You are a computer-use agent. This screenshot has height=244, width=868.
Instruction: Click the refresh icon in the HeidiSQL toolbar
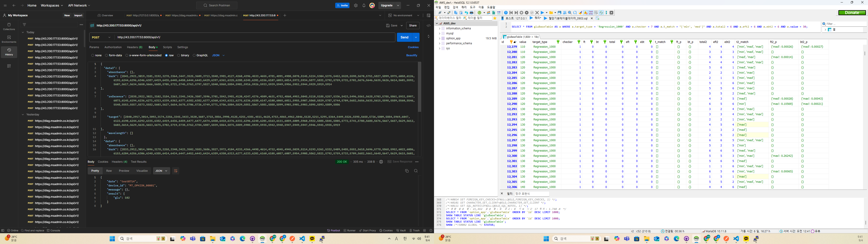pos(479,13)
